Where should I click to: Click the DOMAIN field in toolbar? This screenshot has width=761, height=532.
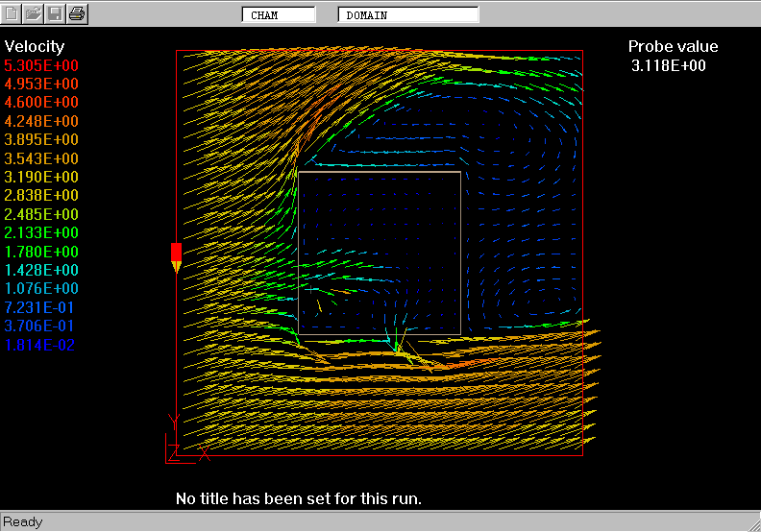407,14
